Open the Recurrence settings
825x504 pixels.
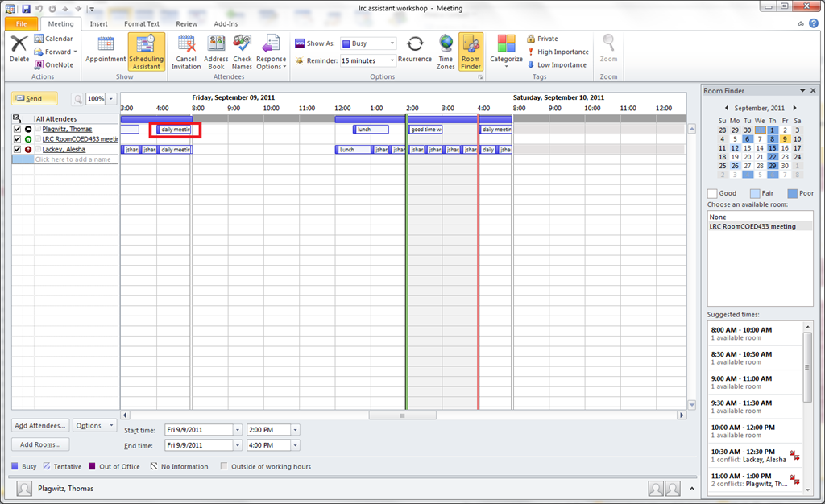[415, 50]
